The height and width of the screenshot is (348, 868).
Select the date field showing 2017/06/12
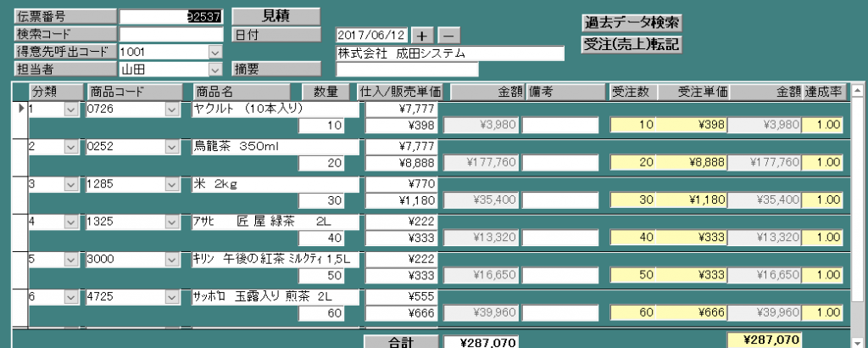(x=371, y=35)
